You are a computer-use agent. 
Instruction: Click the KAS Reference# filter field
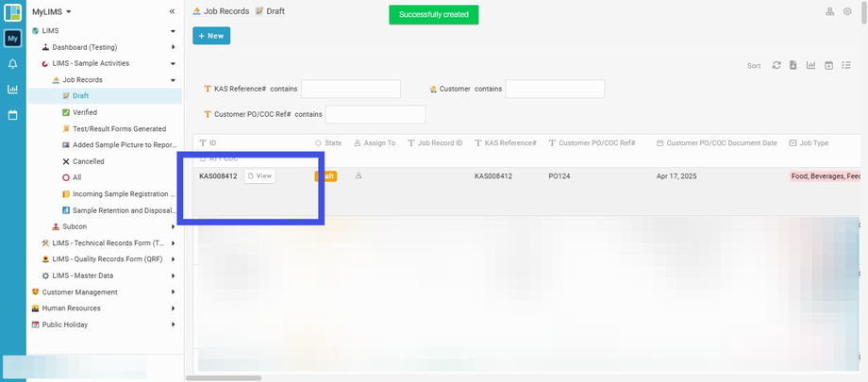(350, 89)
